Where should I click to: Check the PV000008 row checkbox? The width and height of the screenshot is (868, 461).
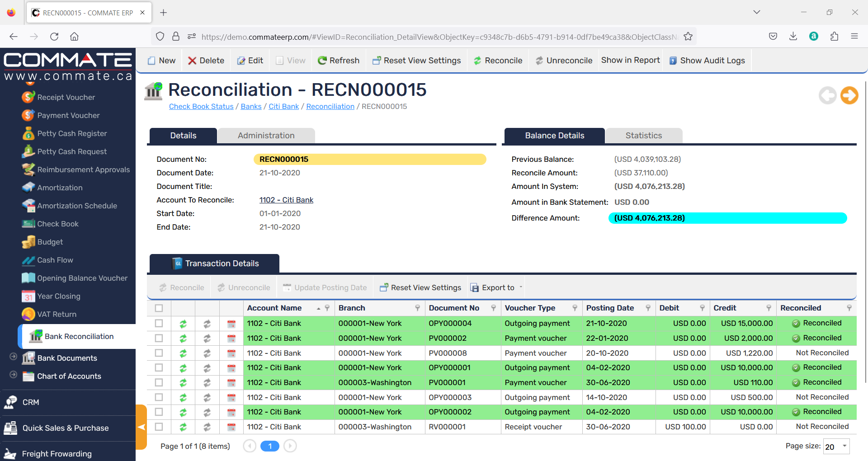[159, 353]
